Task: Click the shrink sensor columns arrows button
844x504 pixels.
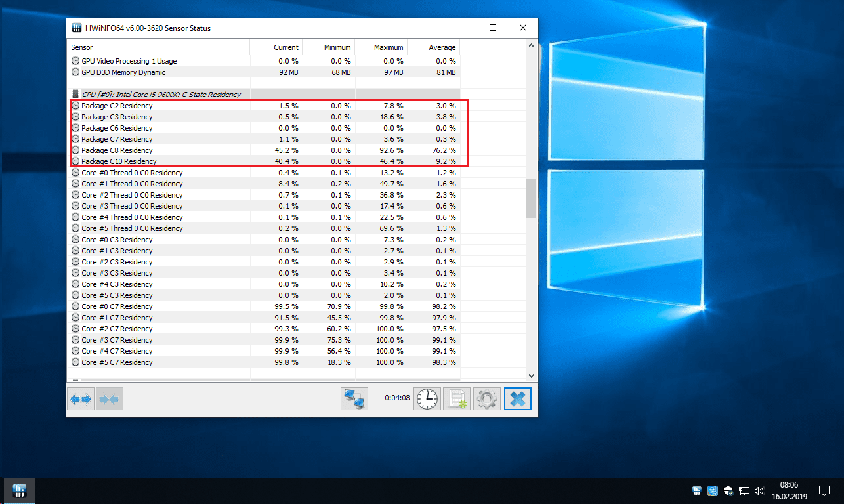Action: [x=110, y=399]
